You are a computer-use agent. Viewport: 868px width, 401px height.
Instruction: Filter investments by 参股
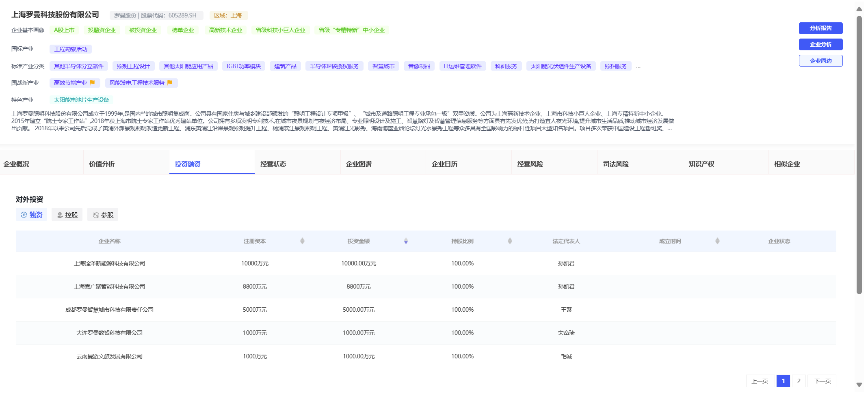pyautogui.click(x=103, y=215)
